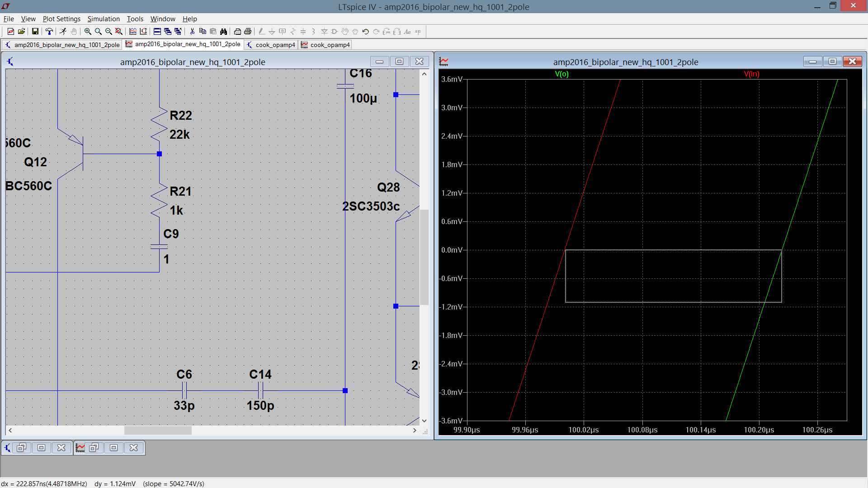Click the Print printer icon
868x488 pixels.
(248, 31)
